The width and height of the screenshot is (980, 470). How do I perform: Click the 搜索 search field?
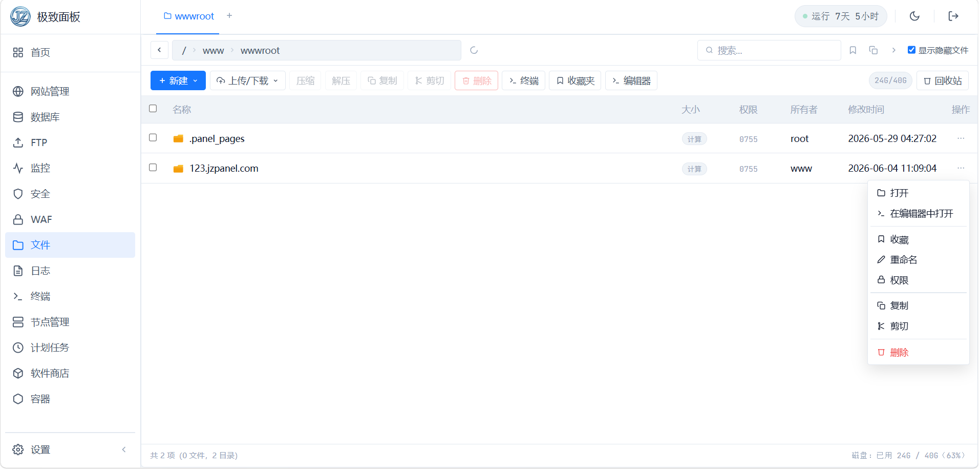[x=769, y=50]
